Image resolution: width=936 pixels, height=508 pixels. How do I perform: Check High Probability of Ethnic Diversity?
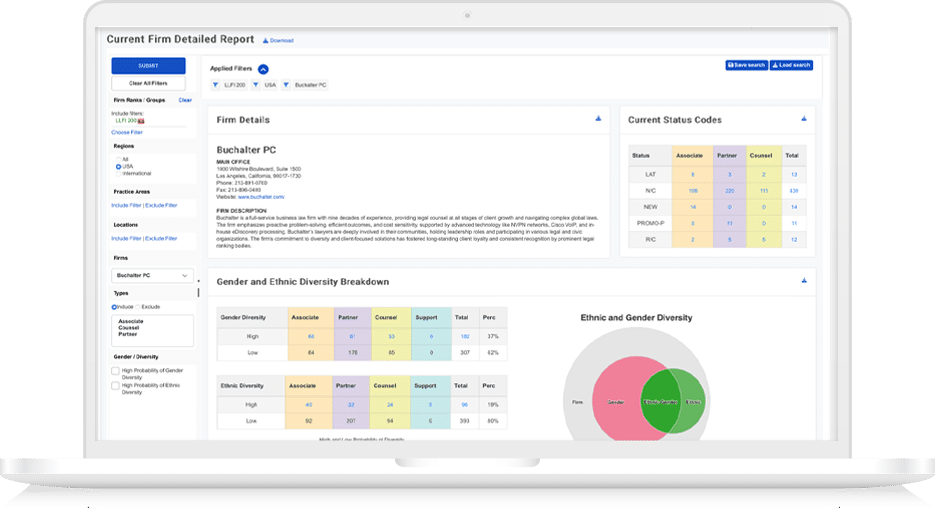[x=116, y=385]
